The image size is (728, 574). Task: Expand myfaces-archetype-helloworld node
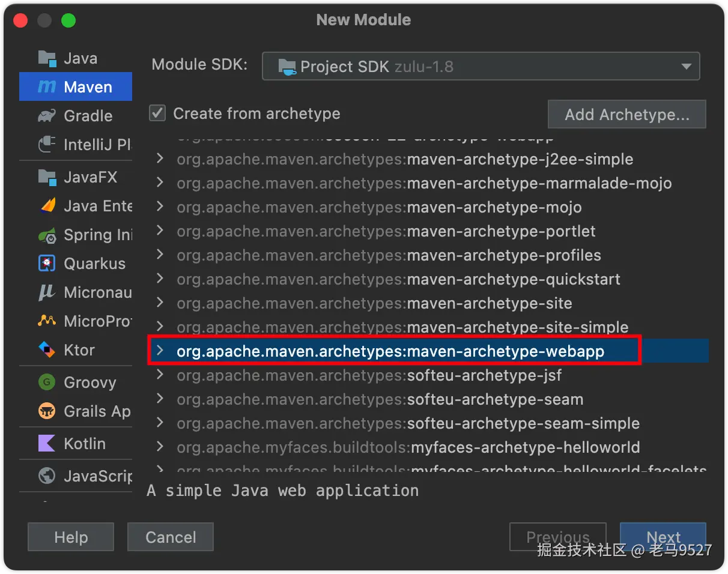(x=160, y=447)
